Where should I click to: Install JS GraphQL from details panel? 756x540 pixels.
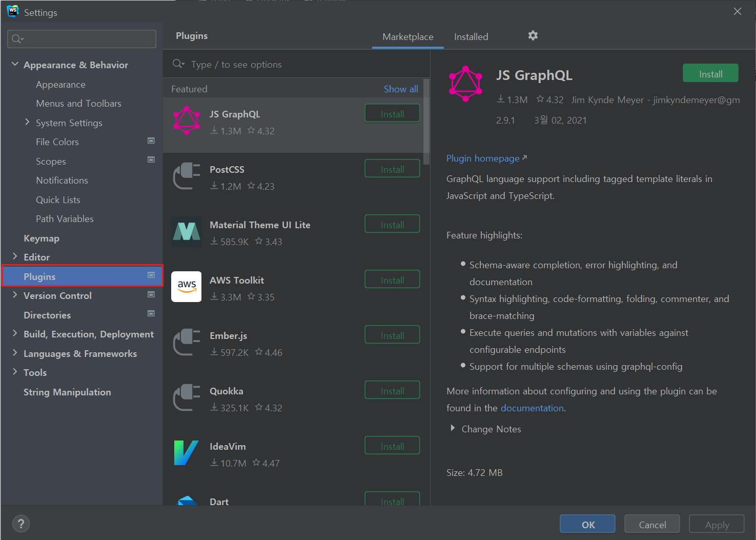click(x=710, y=73)
